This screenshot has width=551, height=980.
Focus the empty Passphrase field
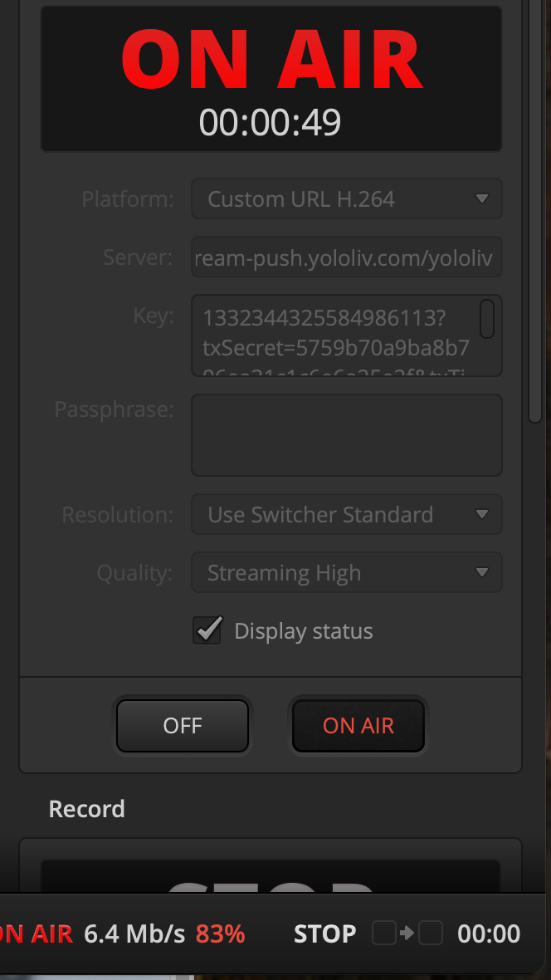(x=346, y=435)
